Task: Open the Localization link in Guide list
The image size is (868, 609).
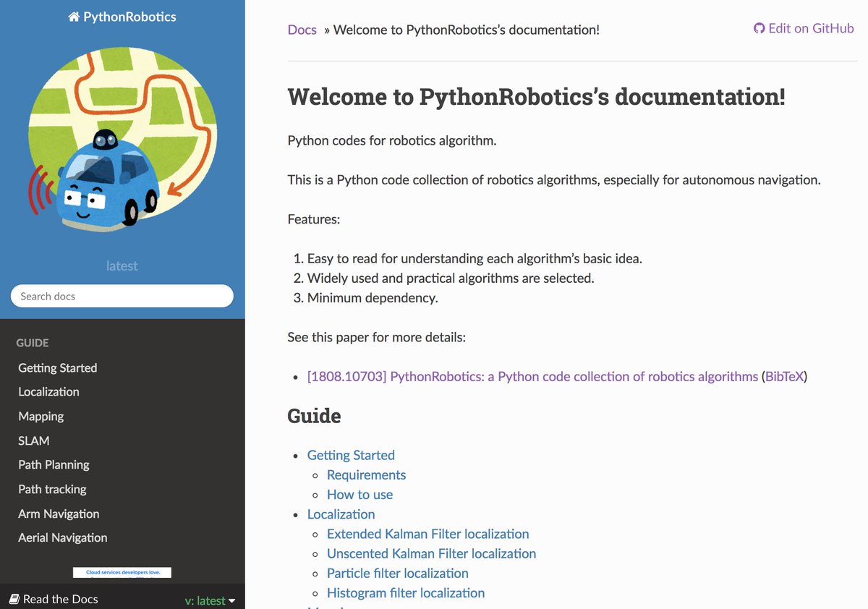Action: (341, 514)
